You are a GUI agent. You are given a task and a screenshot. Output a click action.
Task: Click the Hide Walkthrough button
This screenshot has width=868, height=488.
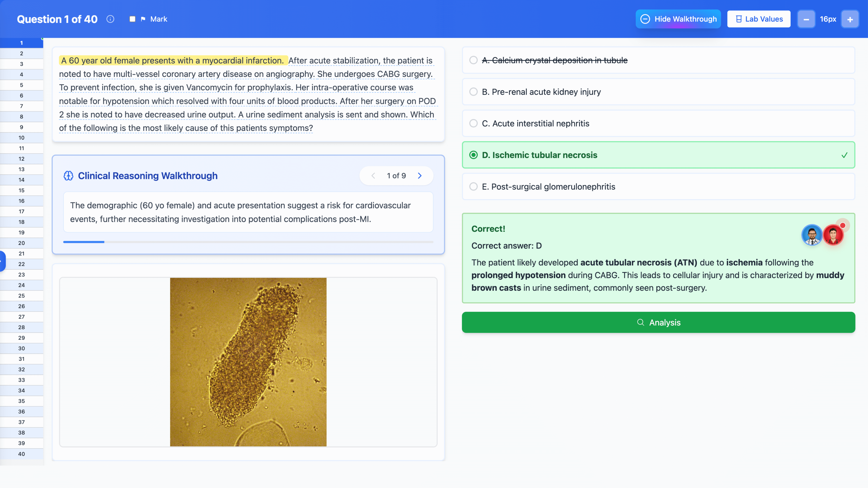coord(678,19)
